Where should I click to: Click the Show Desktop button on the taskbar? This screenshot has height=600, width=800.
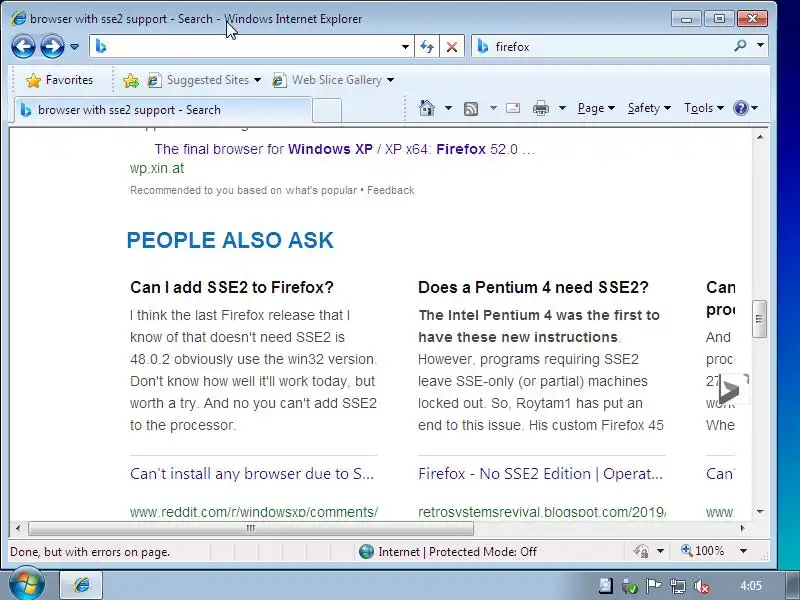point(792,586)
